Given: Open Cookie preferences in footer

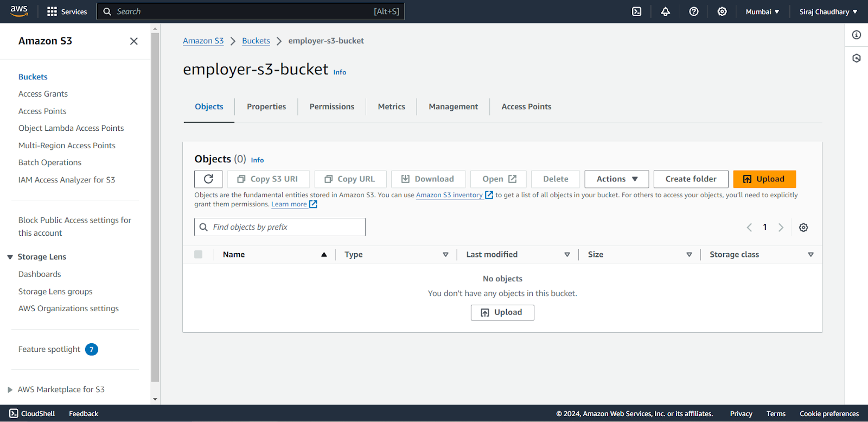Looking at the screenshot, I should point(829,414).
